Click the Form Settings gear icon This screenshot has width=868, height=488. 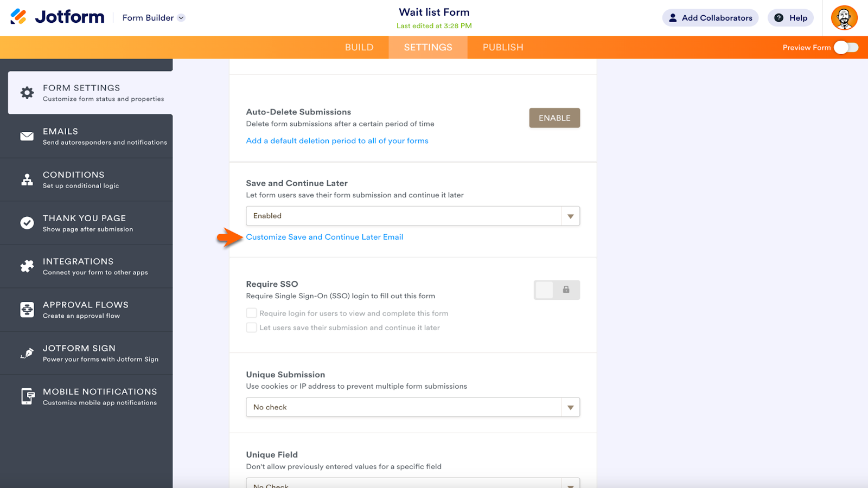coord(27,93)
